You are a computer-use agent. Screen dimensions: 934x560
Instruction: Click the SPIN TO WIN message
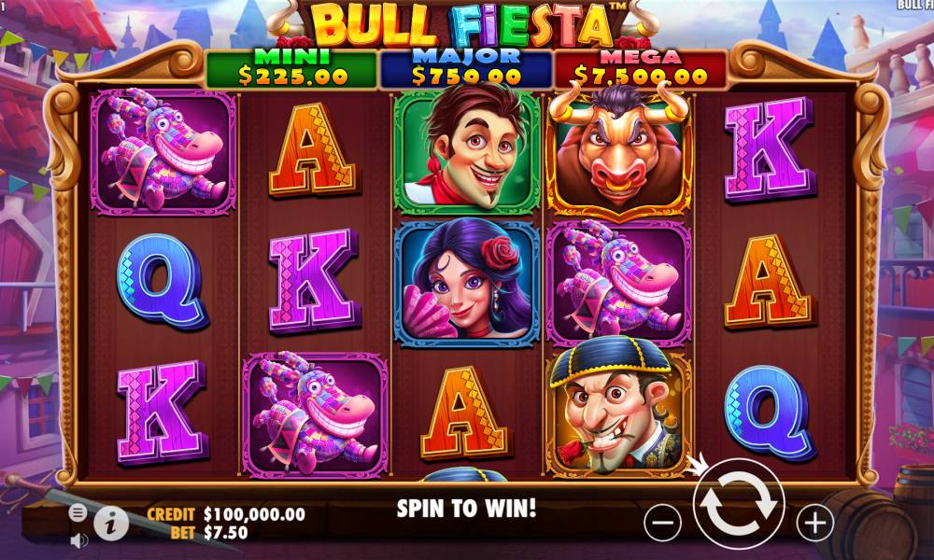click(466, 509)
